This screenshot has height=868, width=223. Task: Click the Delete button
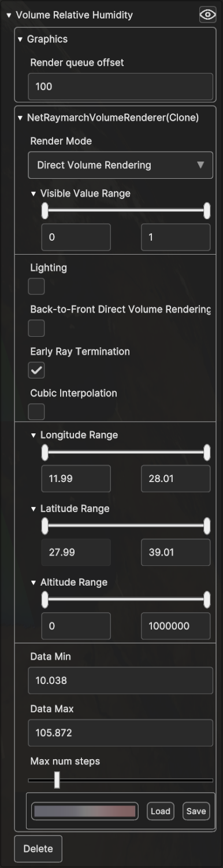[38, 849]
